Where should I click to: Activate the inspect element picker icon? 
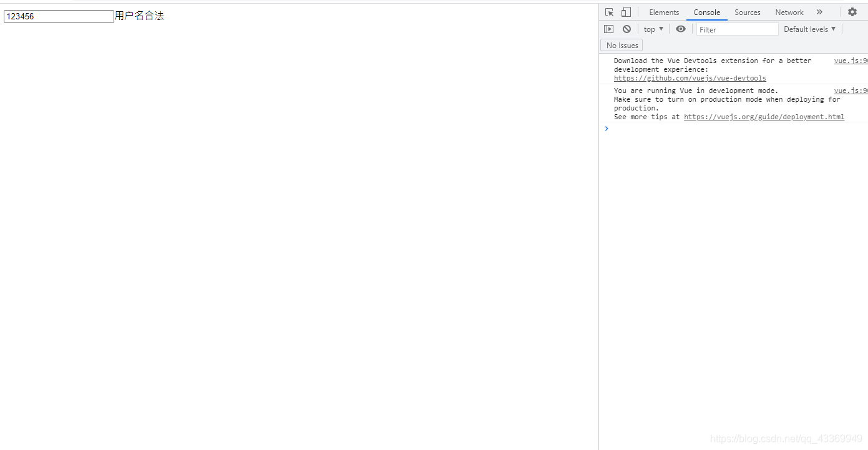coord(610,12)
